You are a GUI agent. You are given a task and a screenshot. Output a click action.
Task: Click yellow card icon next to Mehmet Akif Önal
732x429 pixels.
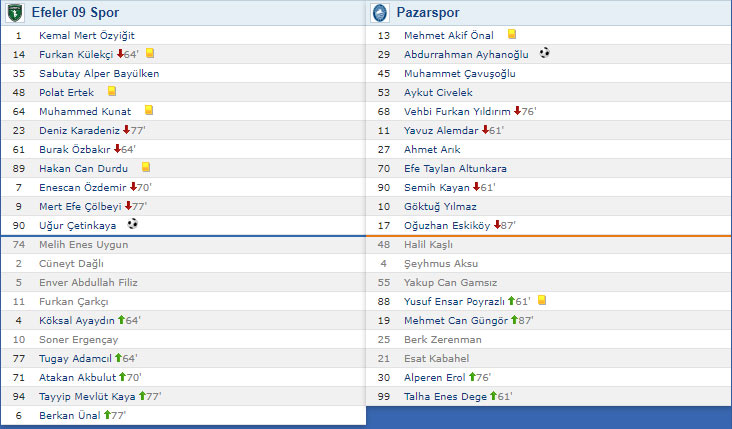511,35
